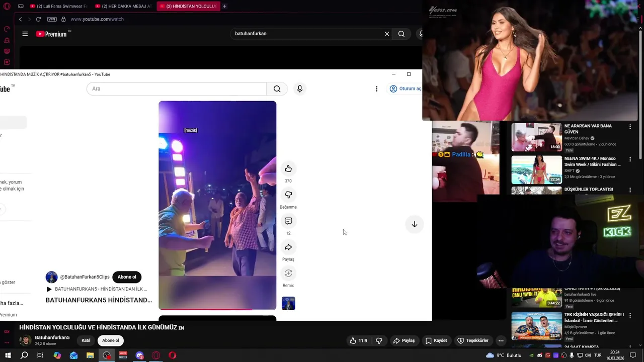Run search with magnifier in main window
The height and width of the screenshot is (362, 644).
[x=401, y=34]
